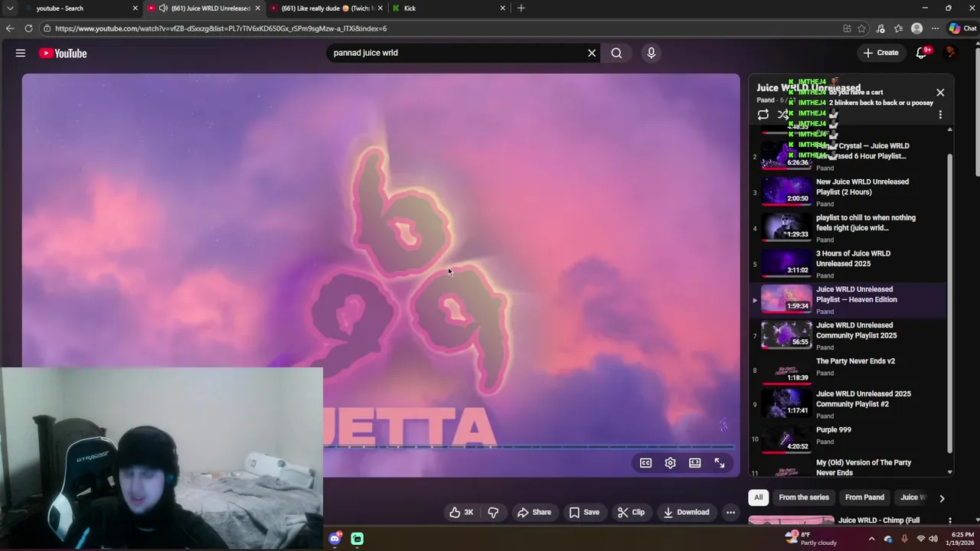Download the video

(686, 512)
